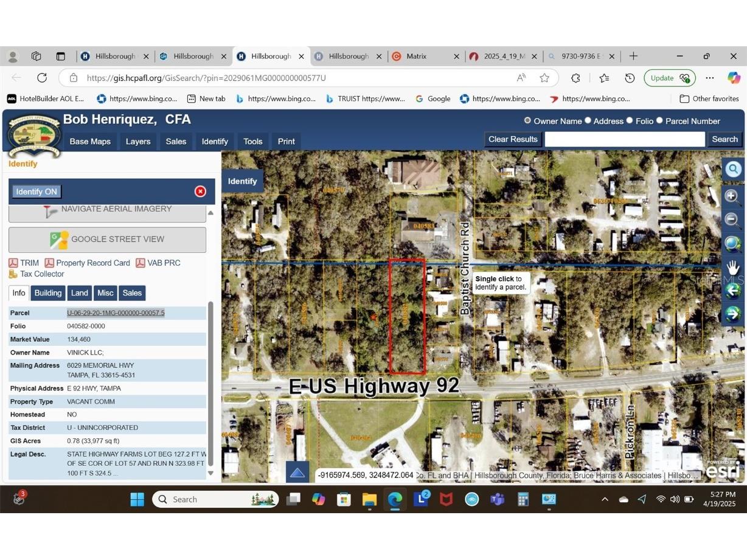Viewport: 747px width, 560px height.
Task: Click the blue triangle map overview icon
Action: [x=297, y=472]
